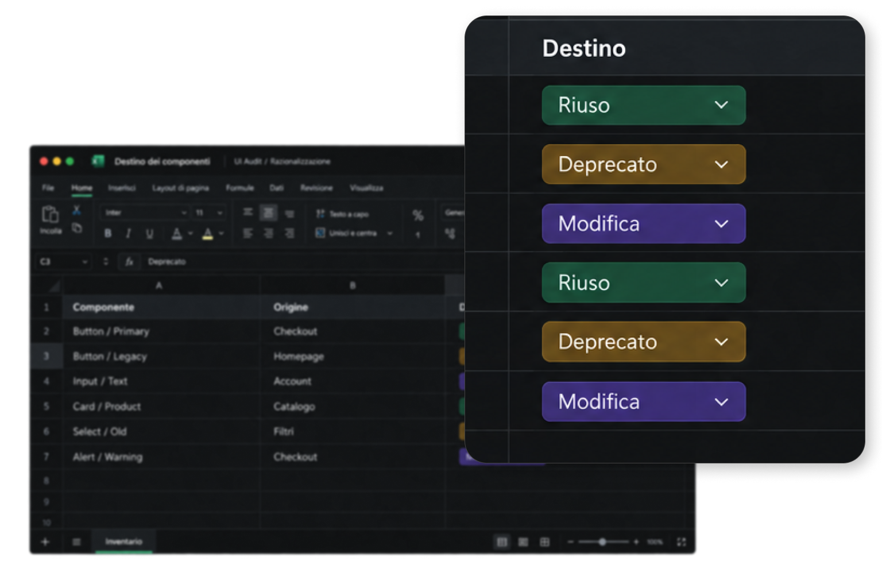Center text horizontally in the ribbon

coord(268,233)
